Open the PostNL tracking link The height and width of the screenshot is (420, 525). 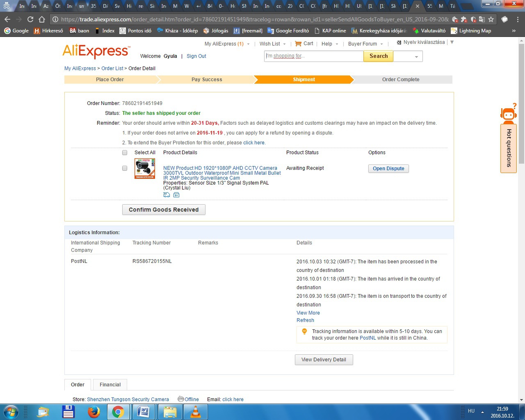point(367,338)
